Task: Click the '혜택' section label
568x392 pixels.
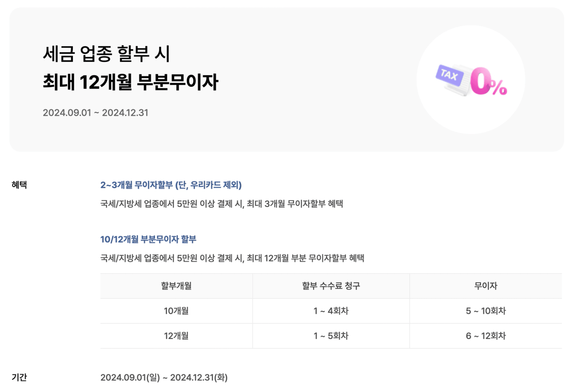Action: [19, 185]
